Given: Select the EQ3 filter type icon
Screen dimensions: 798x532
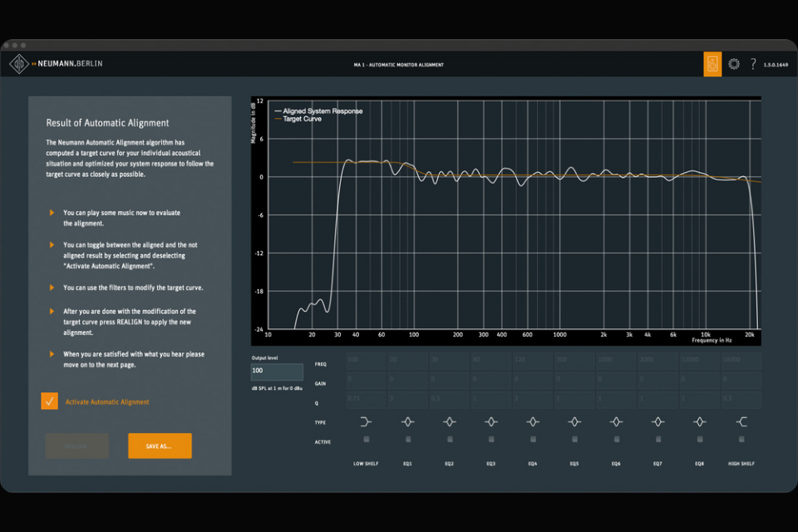Looking at the screenshot, I should pos(491,421).
